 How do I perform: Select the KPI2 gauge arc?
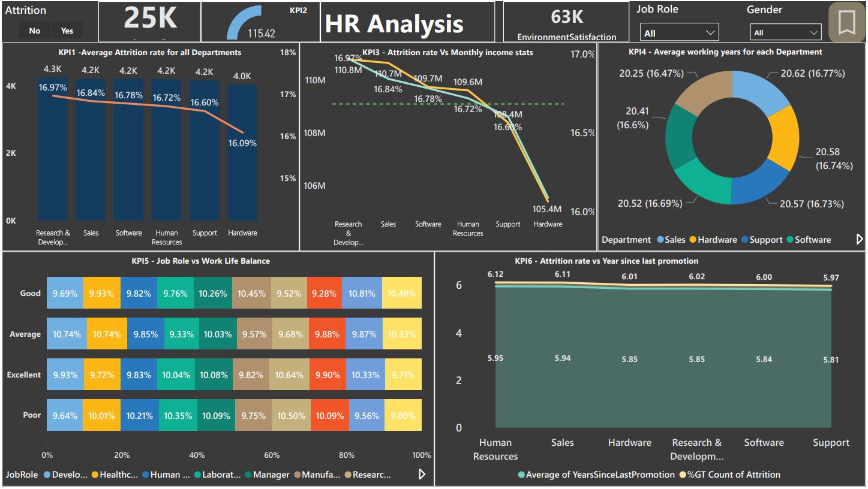coord(244,24)
